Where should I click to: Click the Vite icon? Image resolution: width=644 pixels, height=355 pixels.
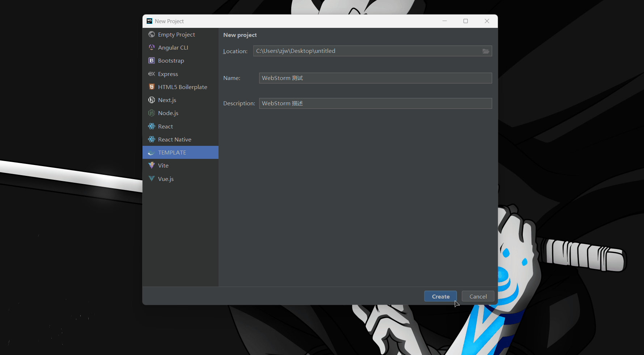152,165
